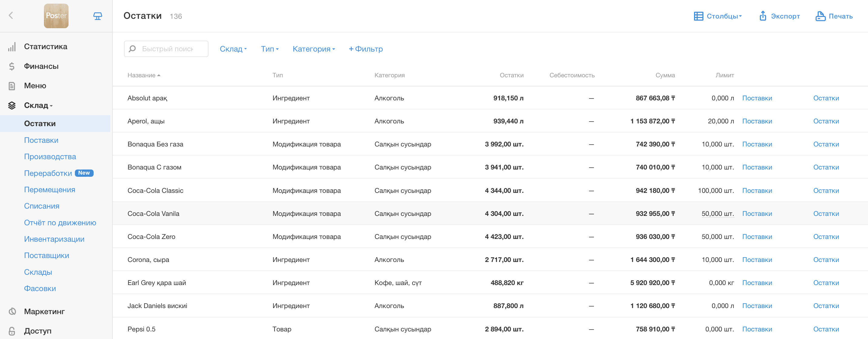Click the search magnifier icon
Screen dimensions: 868x339
point(132,49)
